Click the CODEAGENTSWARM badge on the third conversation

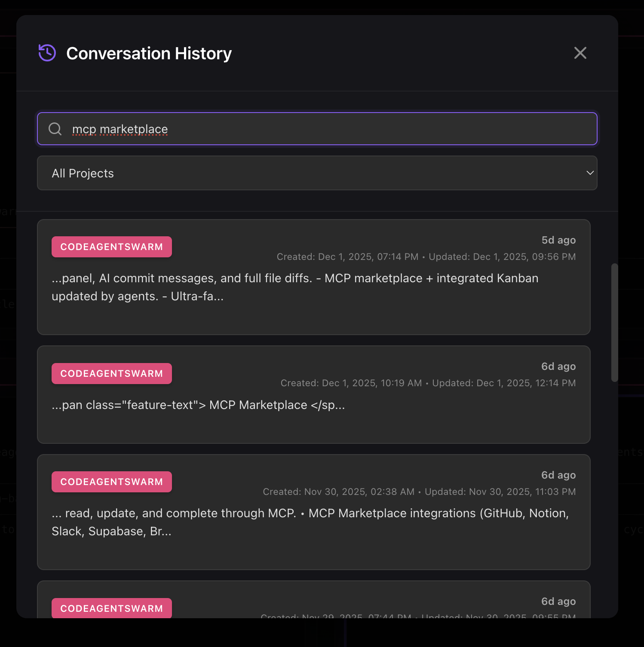click(111, 482)
